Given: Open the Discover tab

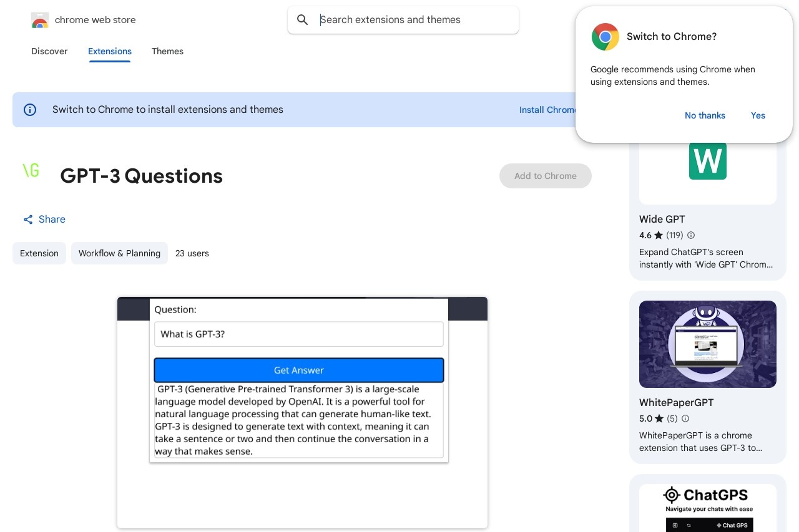Looking at the screenshot, I should click(x=49, y=51).
